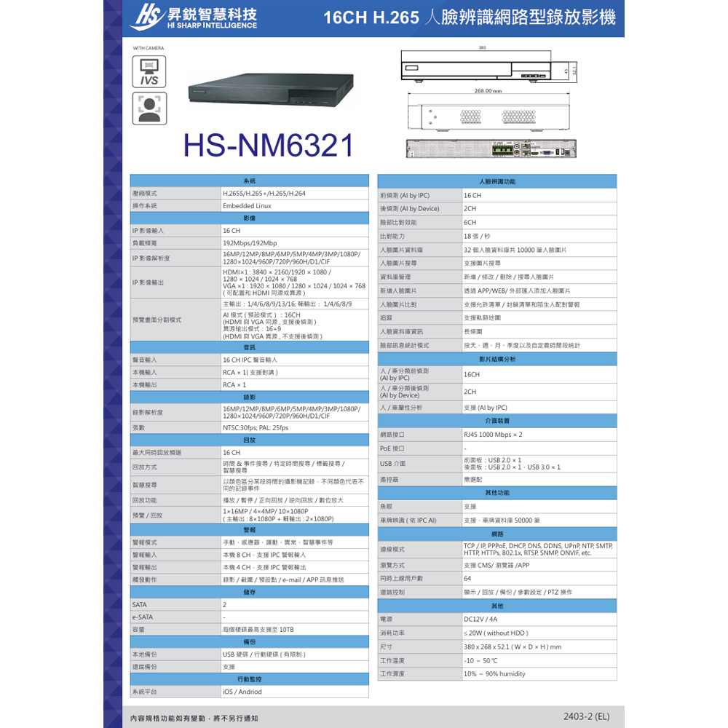The width and height of the screenshot is (728, 728).
Task: Click the WITH CAMERA label
Action: coord(149,48)
